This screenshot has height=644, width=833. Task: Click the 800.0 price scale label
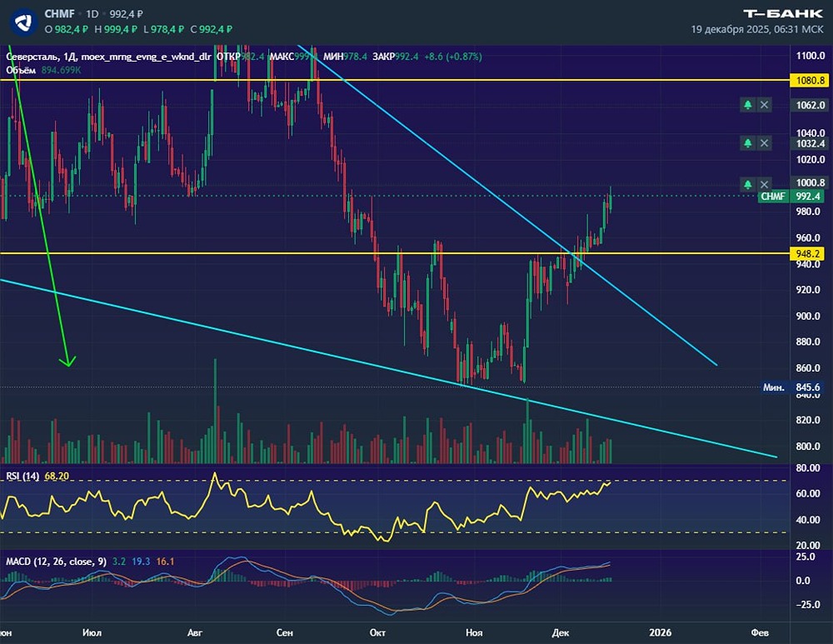click(x=811, y=447)
